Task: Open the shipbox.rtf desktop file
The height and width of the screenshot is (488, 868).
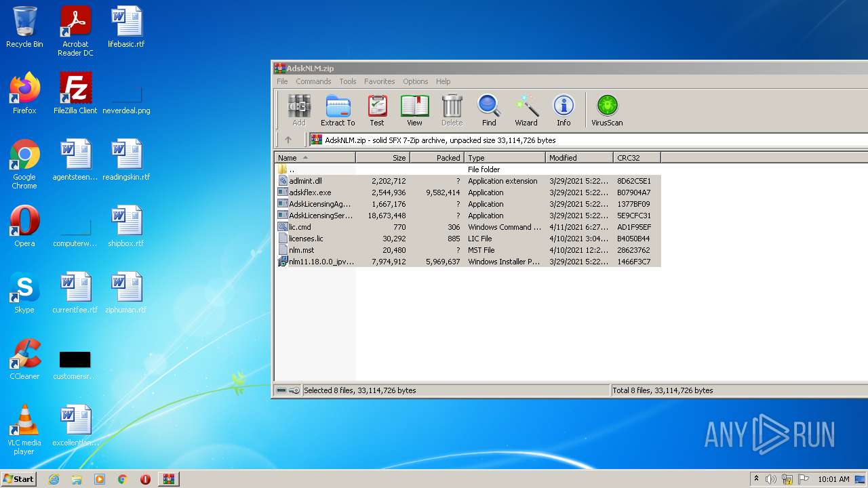Action: point(126,226)
